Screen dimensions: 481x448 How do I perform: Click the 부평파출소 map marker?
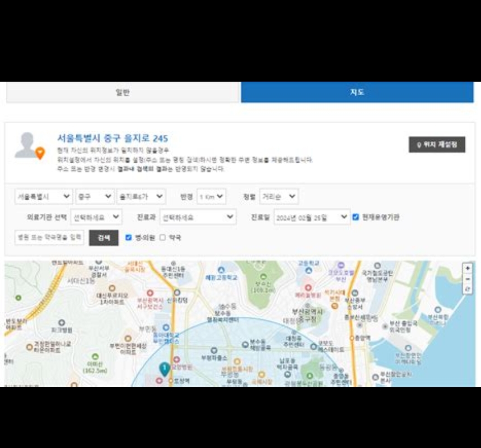[214, 350]
